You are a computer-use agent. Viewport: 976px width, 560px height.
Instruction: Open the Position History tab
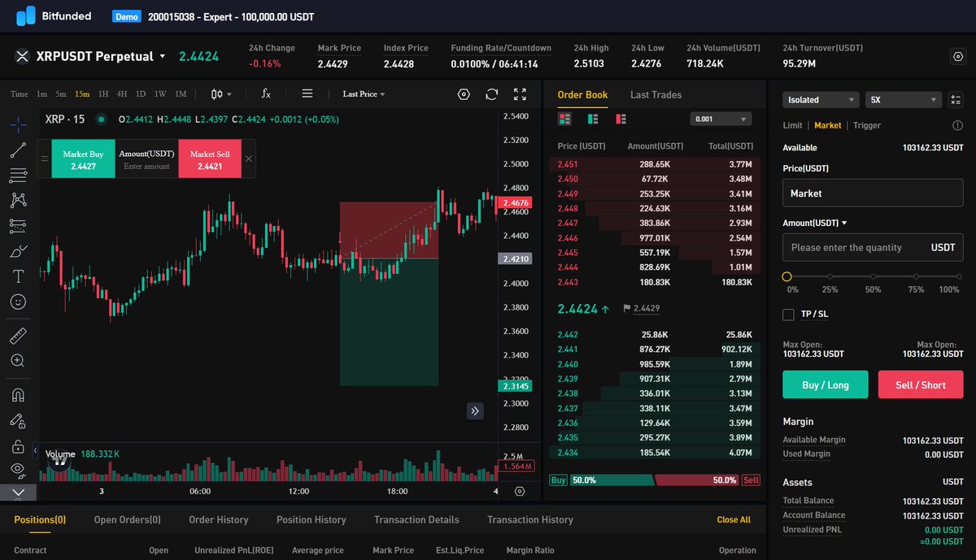(312, 520)
